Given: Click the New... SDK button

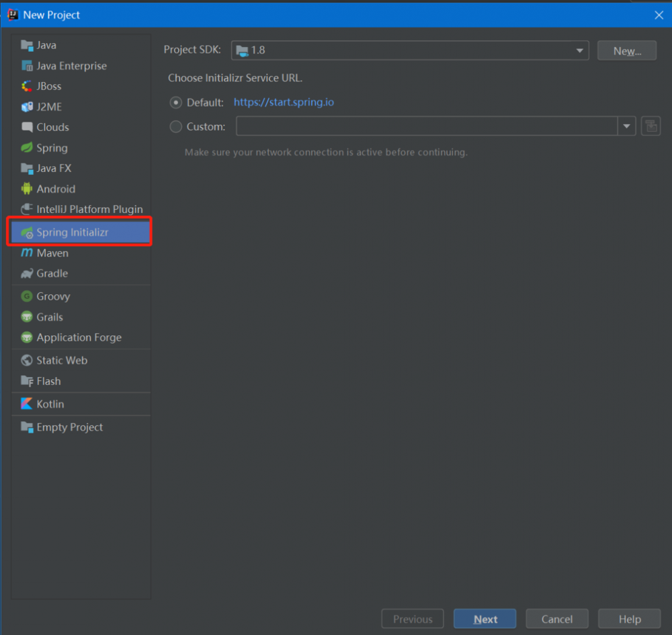Looking at the screenshot, I should click(x=626, y=50).
